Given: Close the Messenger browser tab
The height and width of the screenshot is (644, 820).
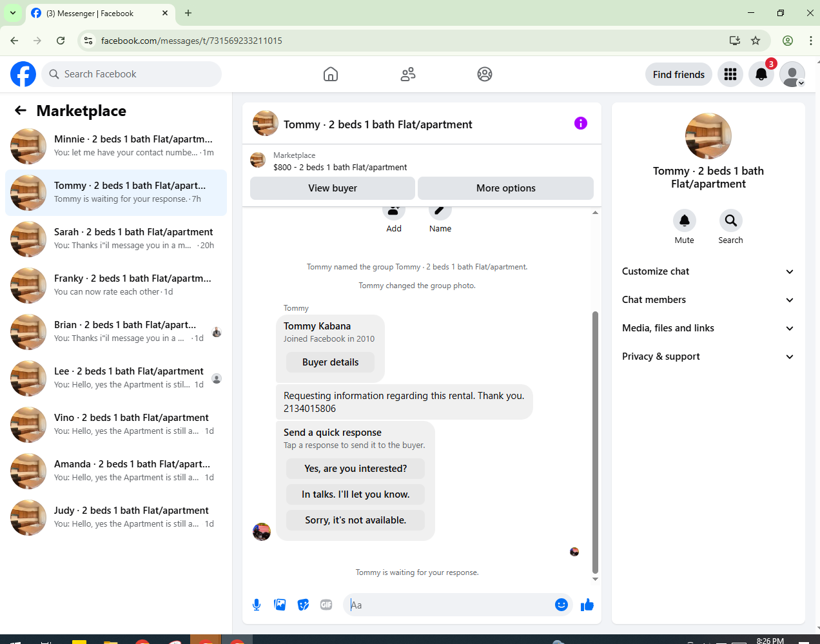Looking at the screenshot, I should point(165,13).
